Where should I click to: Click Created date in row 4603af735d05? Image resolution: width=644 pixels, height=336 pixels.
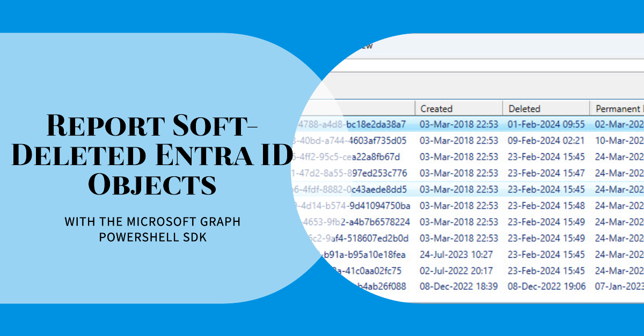(x=459, y=141)
